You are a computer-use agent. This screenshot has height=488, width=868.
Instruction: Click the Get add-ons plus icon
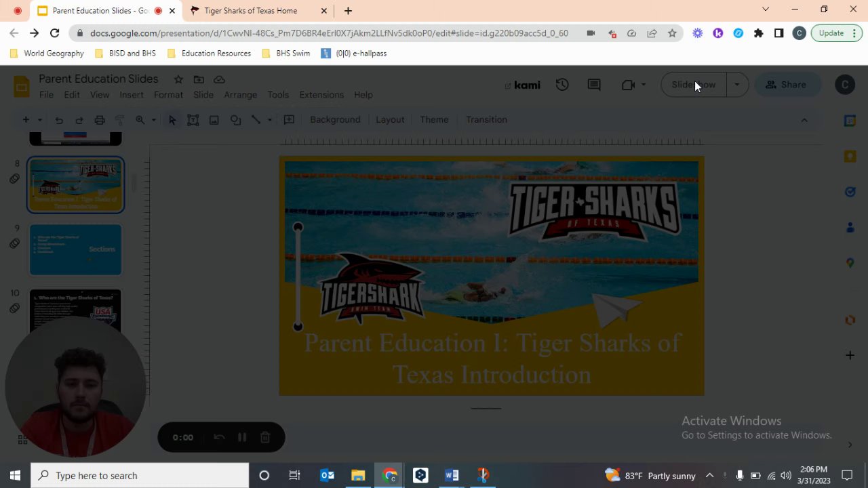tap(850, 355)
